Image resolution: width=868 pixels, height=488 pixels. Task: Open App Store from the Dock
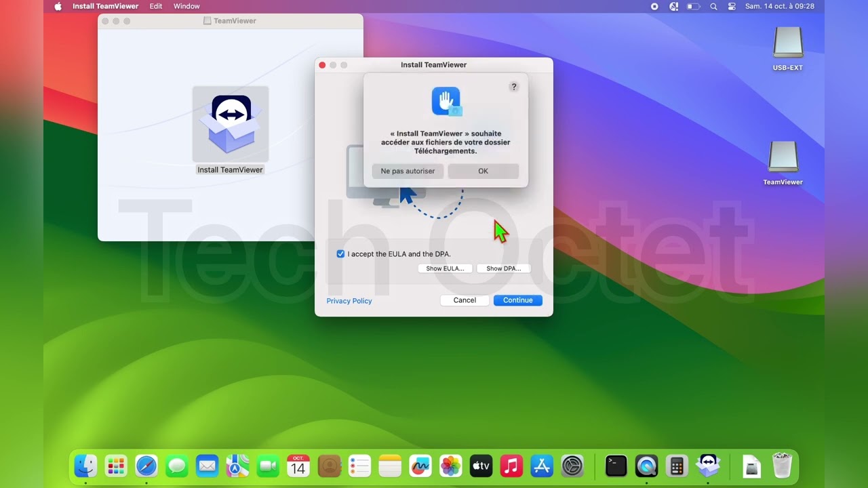(542, 466)
